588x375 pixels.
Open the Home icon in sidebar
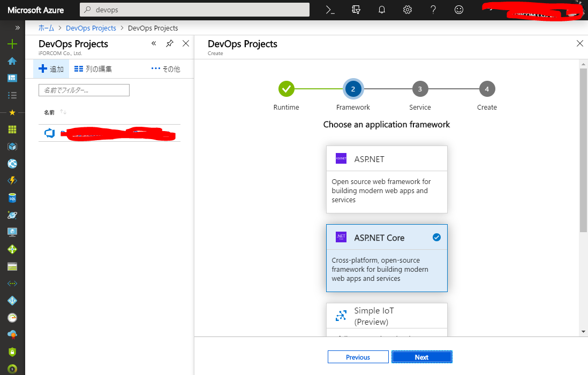[12, 61]
